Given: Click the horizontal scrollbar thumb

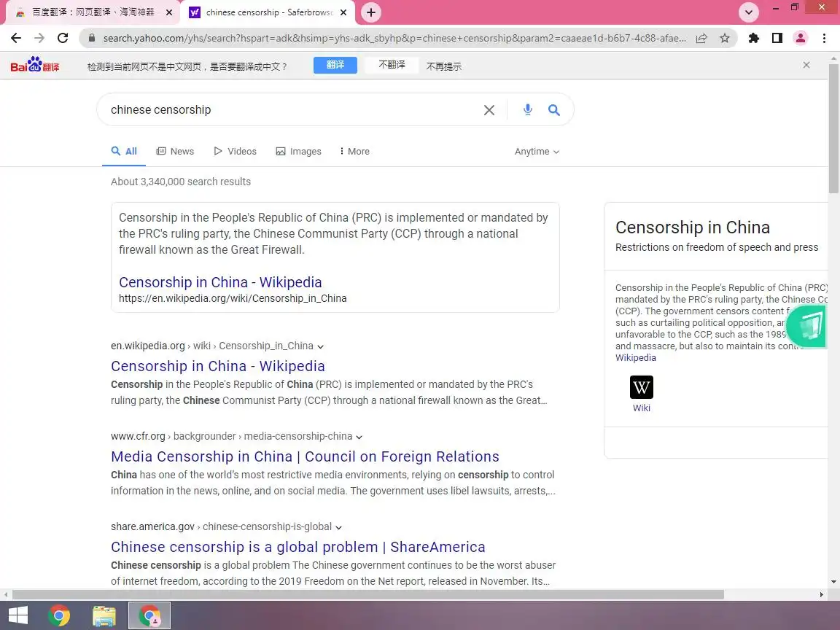Looking at the screenshot, I should (368, 595).
